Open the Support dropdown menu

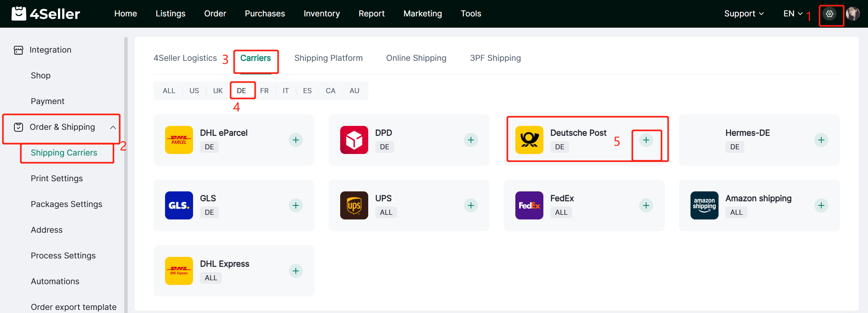pos(743,14)
